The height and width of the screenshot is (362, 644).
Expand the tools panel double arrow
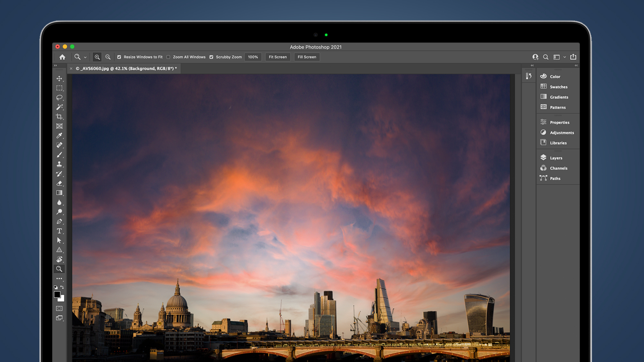point(55,65)
